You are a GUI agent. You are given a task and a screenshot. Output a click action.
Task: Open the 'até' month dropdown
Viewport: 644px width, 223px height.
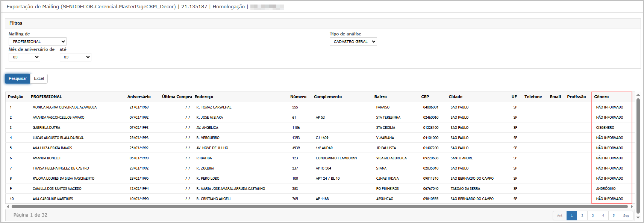pyautogui.click(x=75, y=57)
